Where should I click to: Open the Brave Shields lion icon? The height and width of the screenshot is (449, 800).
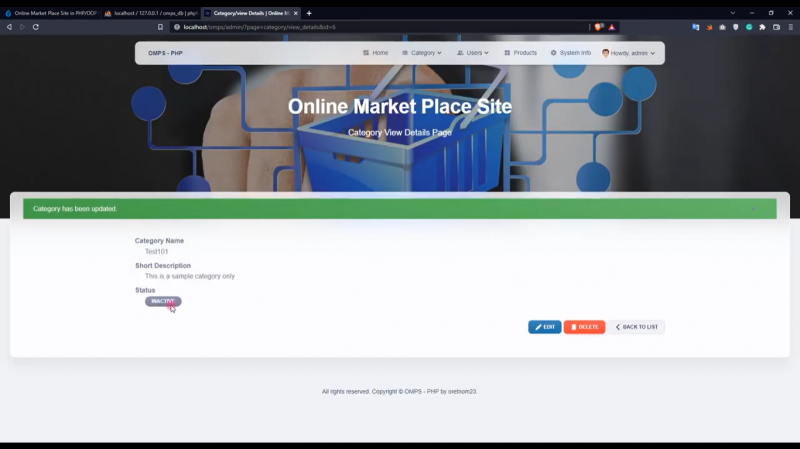click(598, 27)
